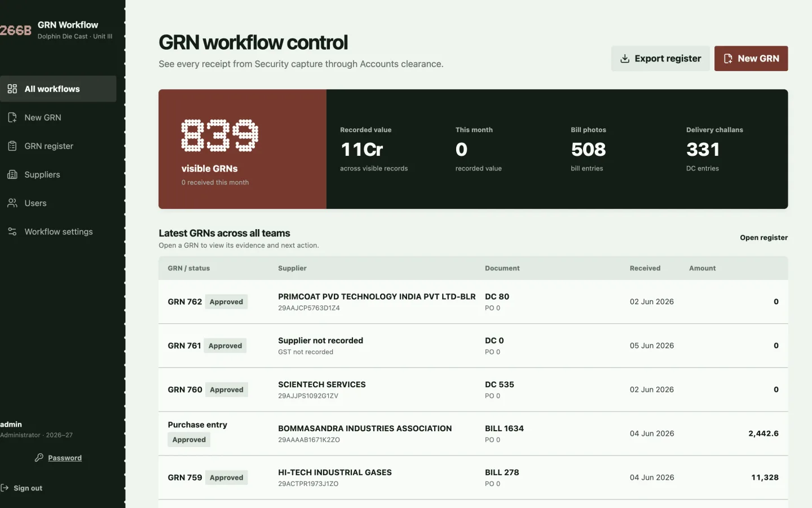Open the New GRN sidebar item

(x=58, y=117)
